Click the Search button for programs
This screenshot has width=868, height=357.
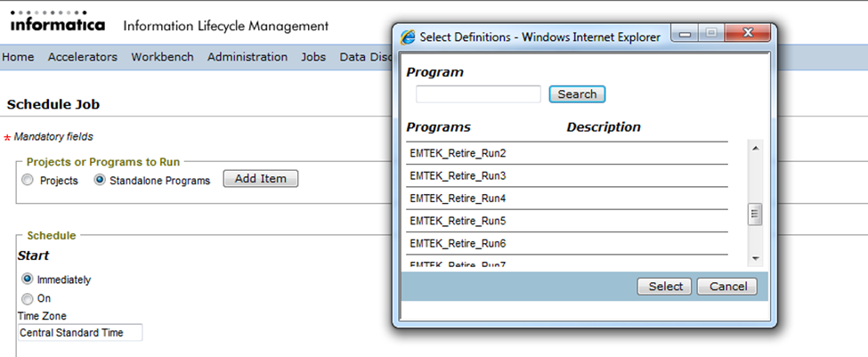tap(577, 94)
